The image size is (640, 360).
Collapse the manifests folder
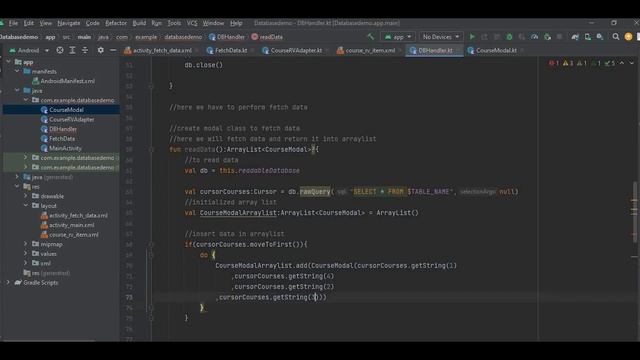click(17, 71)
